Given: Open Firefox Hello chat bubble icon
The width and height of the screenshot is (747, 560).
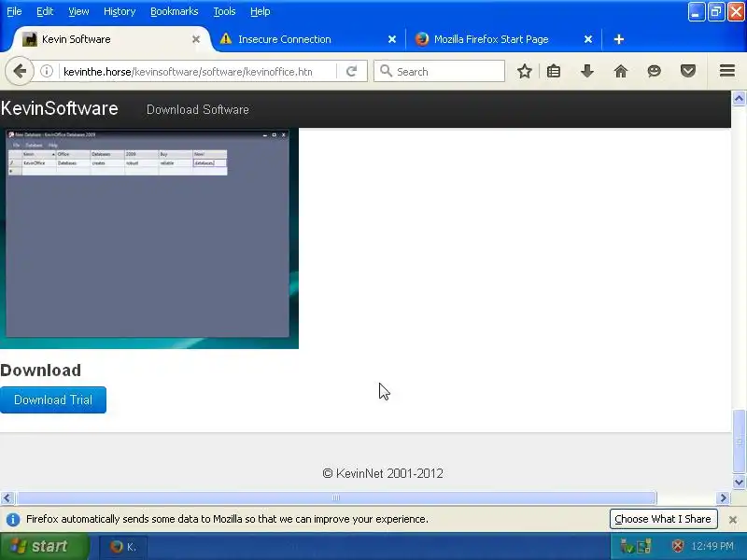Looking at the screenshot, I should [655, 72].
